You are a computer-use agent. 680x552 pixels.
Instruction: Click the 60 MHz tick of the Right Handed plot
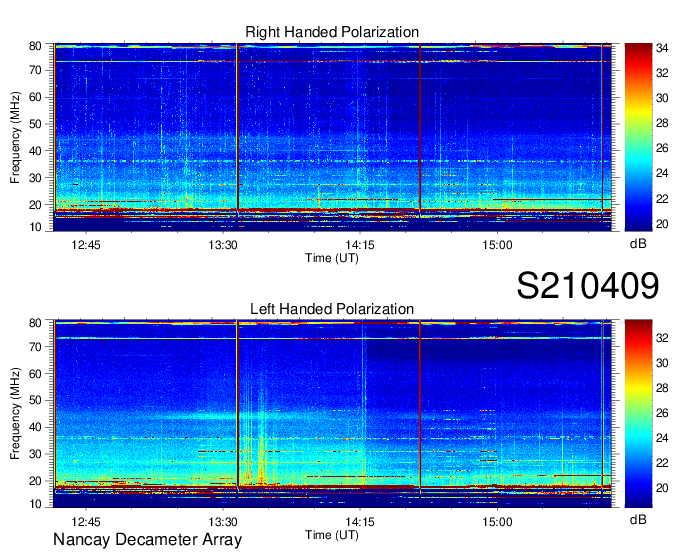[x=35, y=97]
